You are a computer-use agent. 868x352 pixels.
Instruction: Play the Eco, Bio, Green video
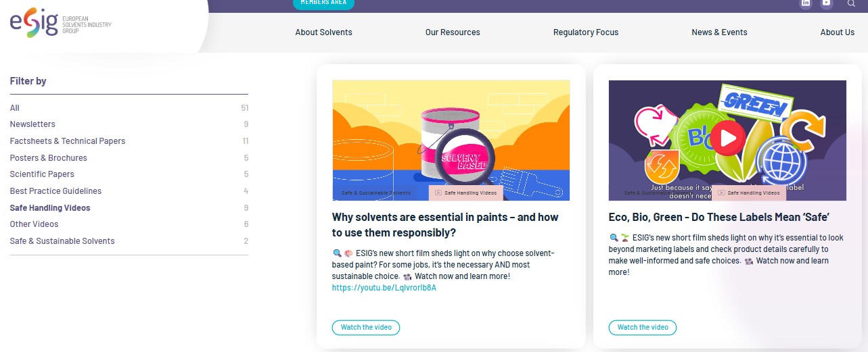click(x=727, y=139)
